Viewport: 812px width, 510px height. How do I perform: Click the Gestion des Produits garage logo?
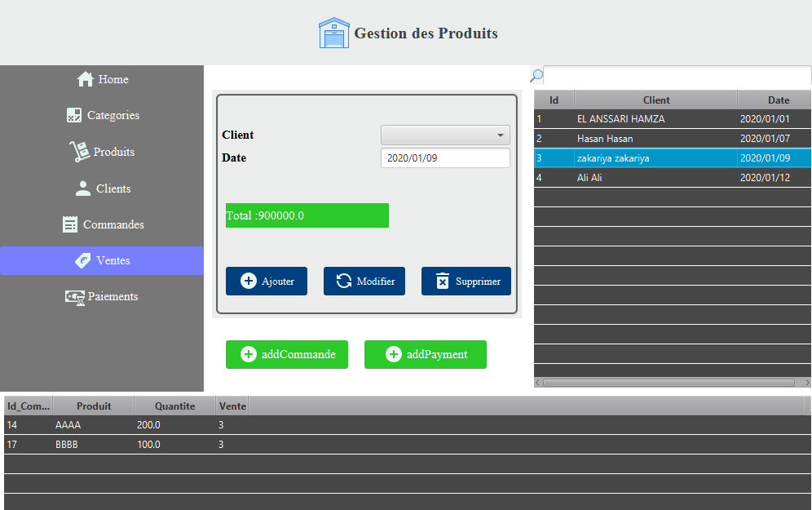coord(334,33)
